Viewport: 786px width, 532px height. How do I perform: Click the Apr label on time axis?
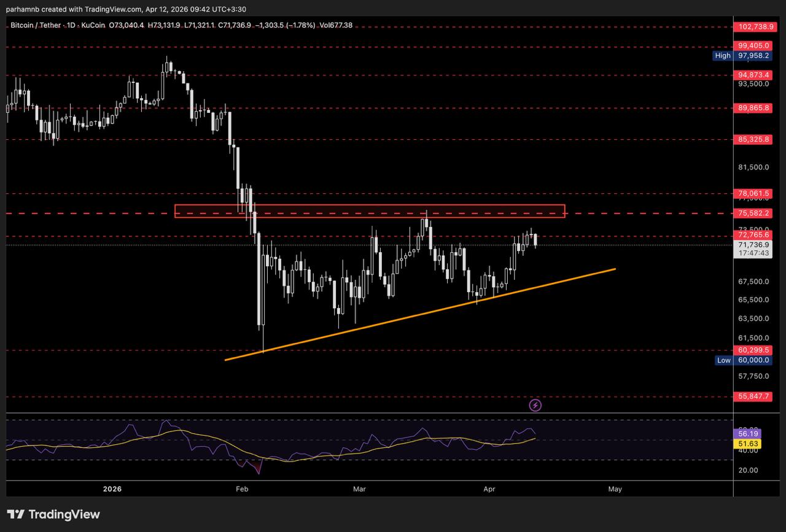click(489, 489)
